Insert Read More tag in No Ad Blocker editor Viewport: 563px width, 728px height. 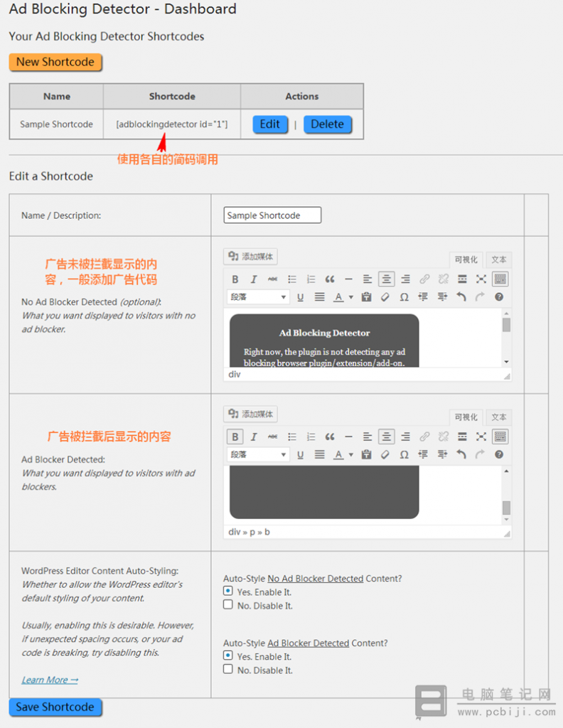[x=462, y=279]
